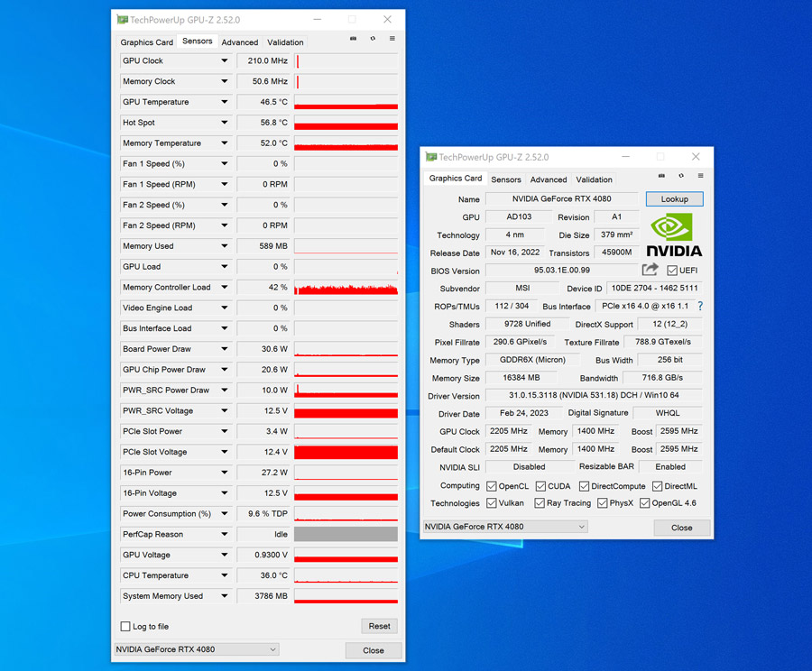Click GPU-Z app icon in Graphics Card title bar
The height and width of the screenshot is (671, 812).
click(431, 157)
